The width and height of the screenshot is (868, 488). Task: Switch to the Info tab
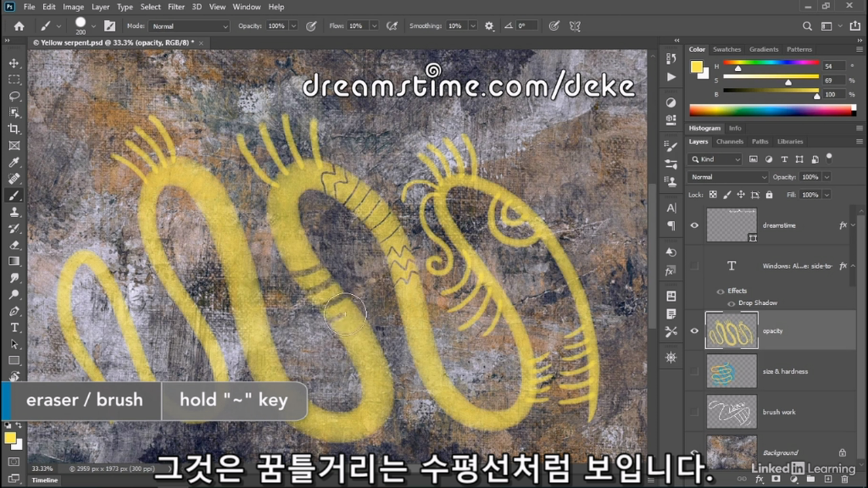click(x=735, y=128)
